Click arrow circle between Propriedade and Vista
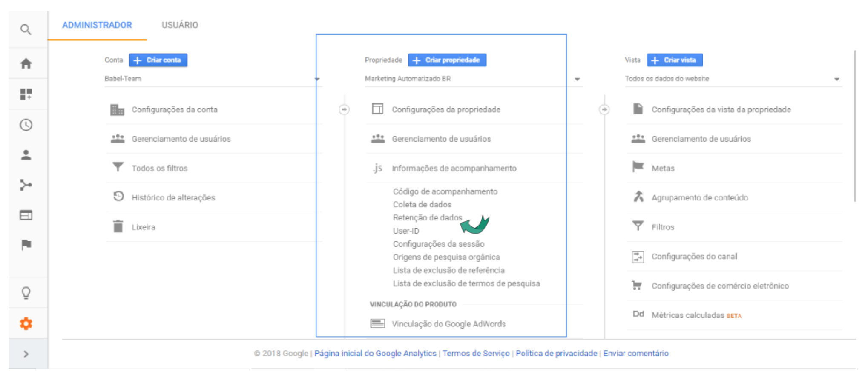The image size is (868, 383). (x=604, y=109)
